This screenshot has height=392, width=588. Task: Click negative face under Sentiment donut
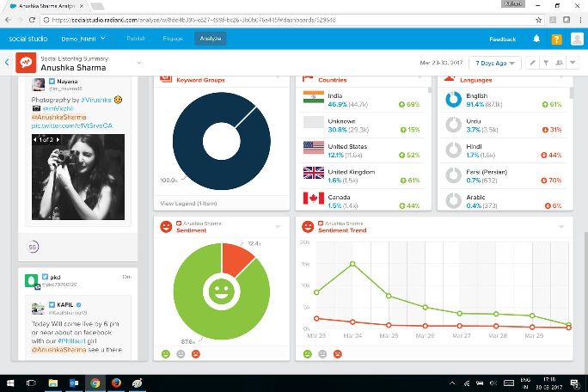pyautogui.click(x=196, y=353)
